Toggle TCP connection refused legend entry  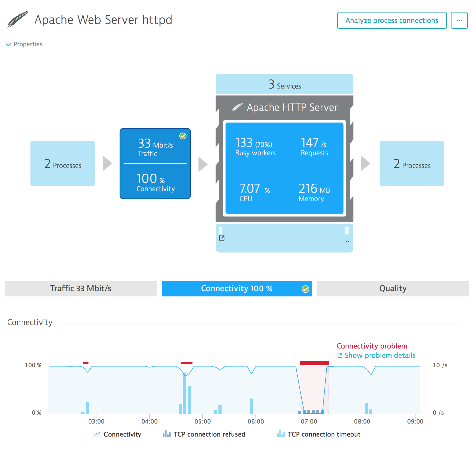click(x=204, y=434)
